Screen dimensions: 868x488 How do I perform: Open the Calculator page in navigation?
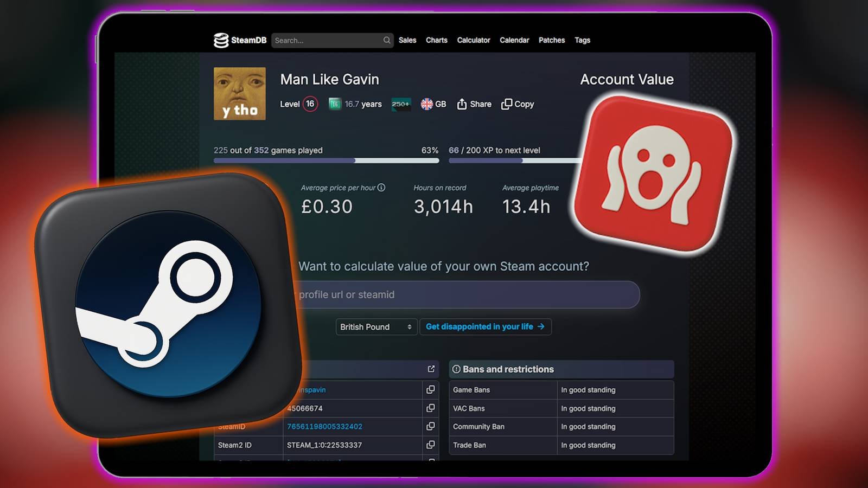tap(473, 40)
